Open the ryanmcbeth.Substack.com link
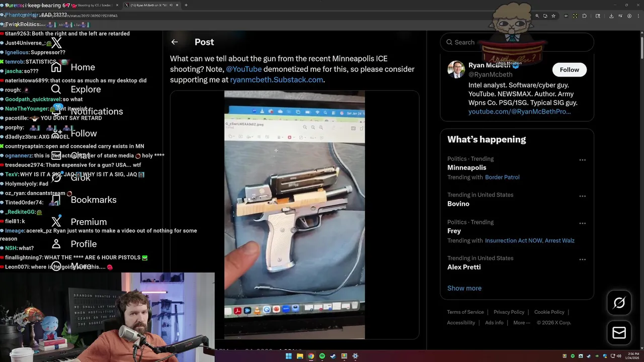 click(277, 80)
